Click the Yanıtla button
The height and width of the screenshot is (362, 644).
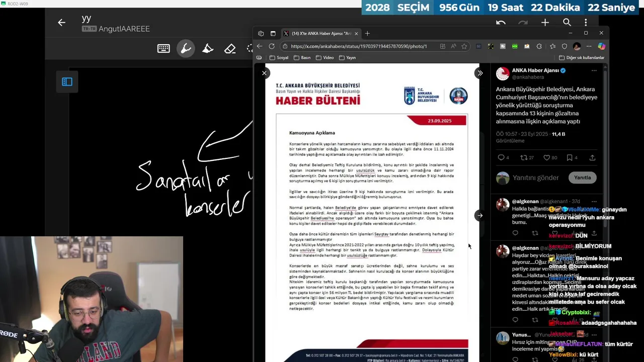(582, 177)
